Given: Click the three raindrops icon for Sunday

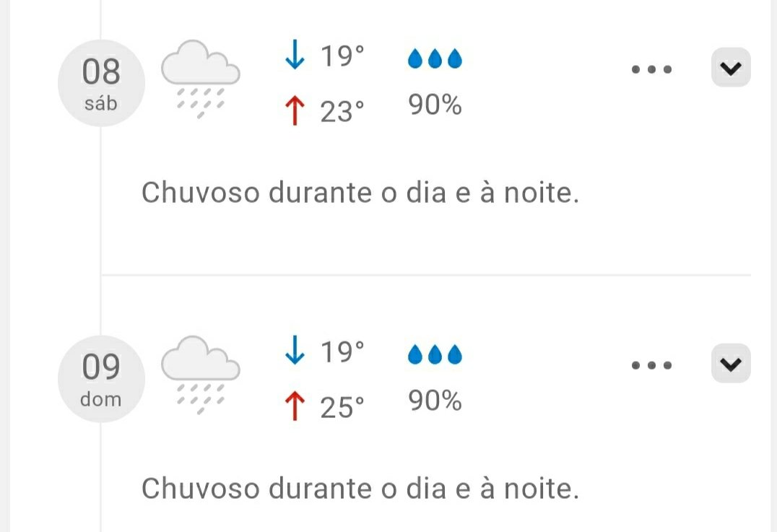Looking at the screenshot, I should [x=435, y=354].
